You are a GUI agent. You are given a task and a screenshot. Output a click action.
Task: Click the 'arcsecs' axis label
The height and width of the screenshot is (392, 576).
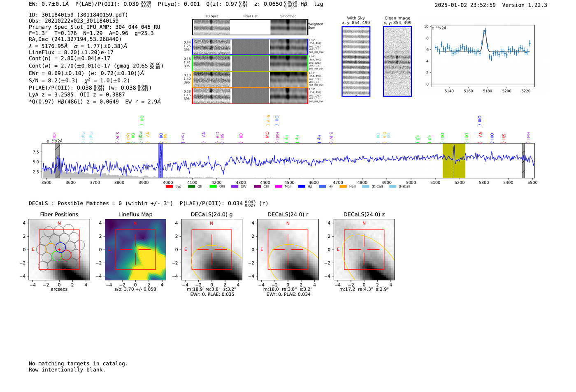pos(59,289)
